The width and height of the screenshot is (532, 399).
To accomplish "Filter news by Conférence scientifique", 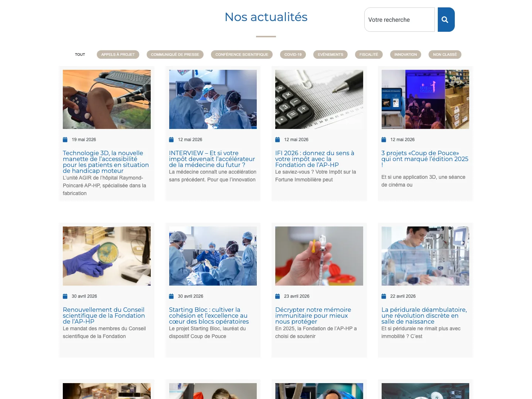I will click(x=242, y=54).
